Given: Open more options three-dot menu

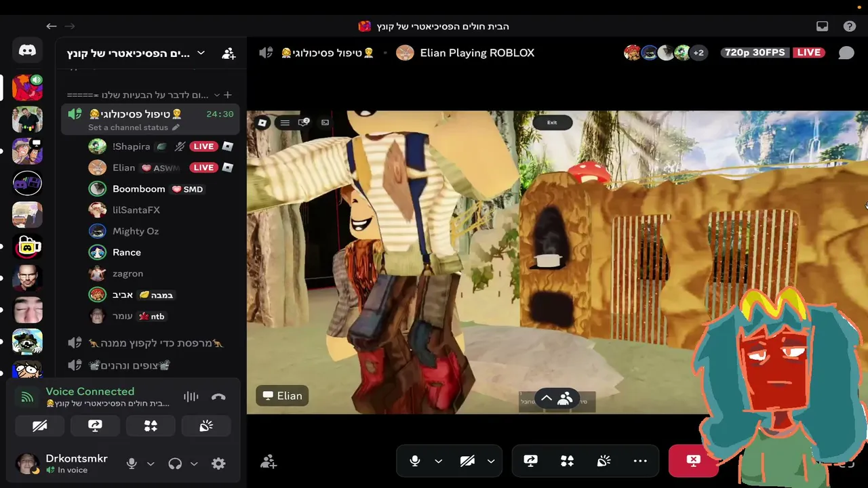Looking at the screenshot, I should tap(640, 461).
